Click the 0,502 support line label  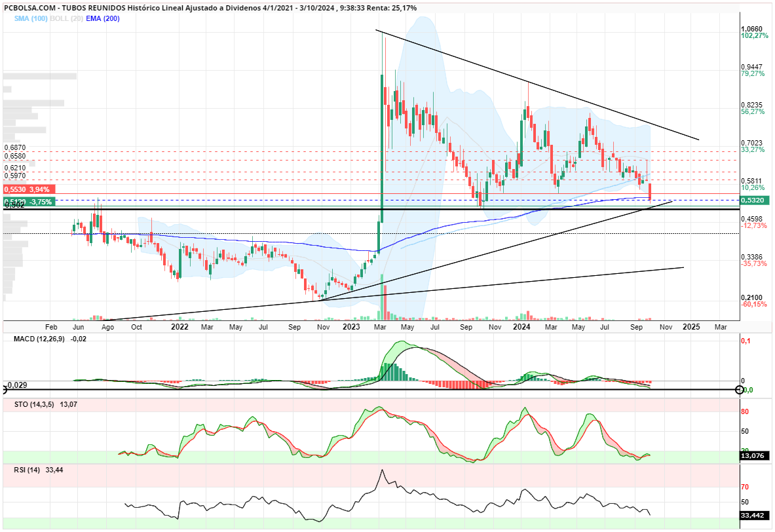15,205
